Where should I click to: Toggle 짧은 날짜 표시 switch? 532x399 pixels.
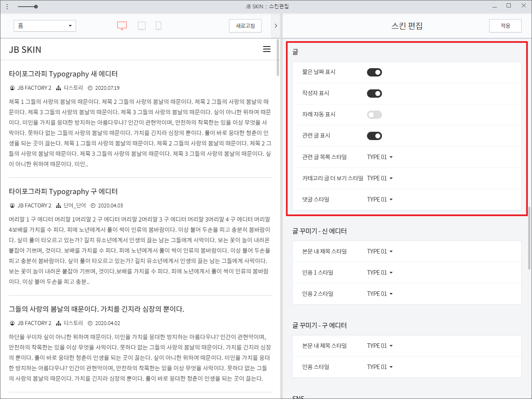(x=374, y=72)
